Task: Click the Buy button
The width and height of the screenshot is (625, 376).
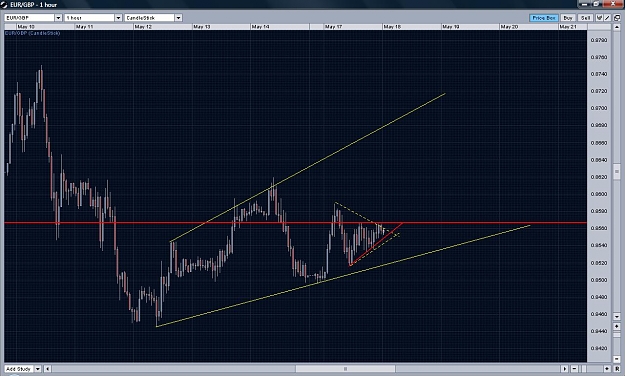Action: [x=568, y=18]
